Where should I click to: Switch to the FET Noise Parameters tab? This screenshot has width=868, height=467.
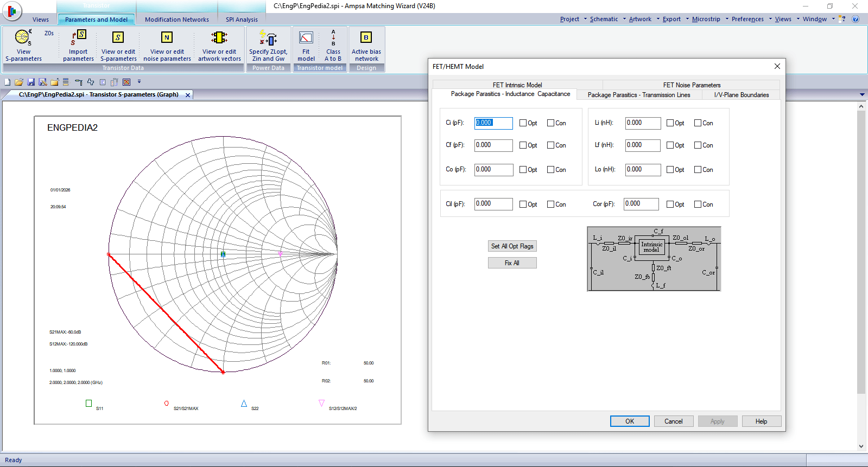692,85
